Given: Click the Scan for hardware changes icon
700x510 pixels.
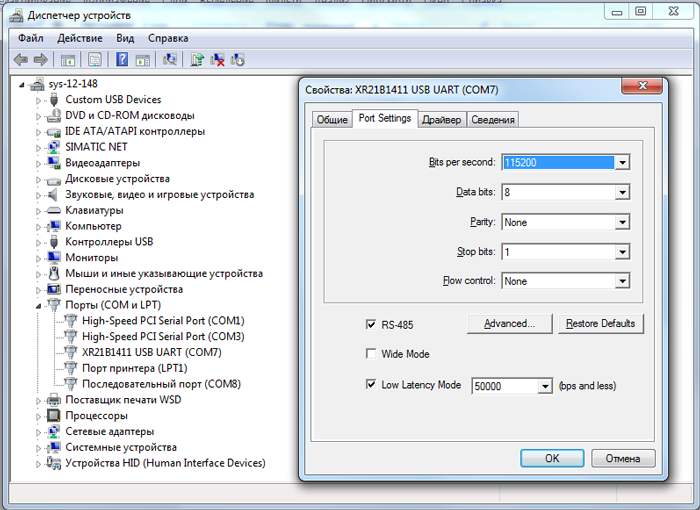Looking at the screenshot, I should 170,60.
